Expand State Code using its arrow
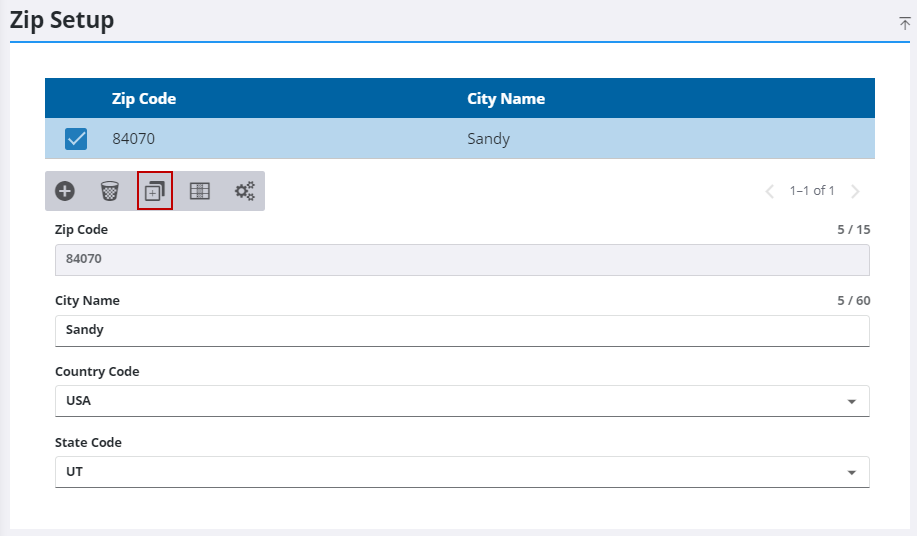This screenshot has width=917, height=536. [x=851, y=472]
